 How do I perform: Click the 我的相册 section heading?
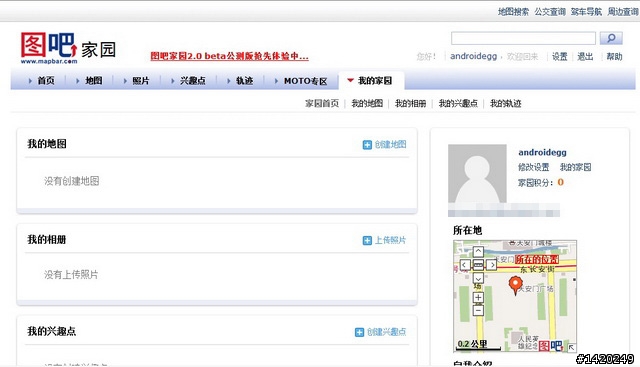pyautogui.click(x=47, y=240)
